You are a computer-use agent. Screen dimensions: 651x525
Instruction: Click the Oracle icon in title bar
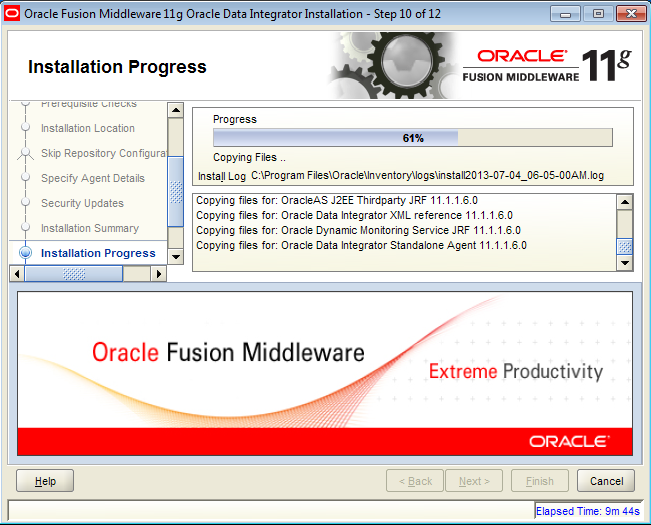12,14
